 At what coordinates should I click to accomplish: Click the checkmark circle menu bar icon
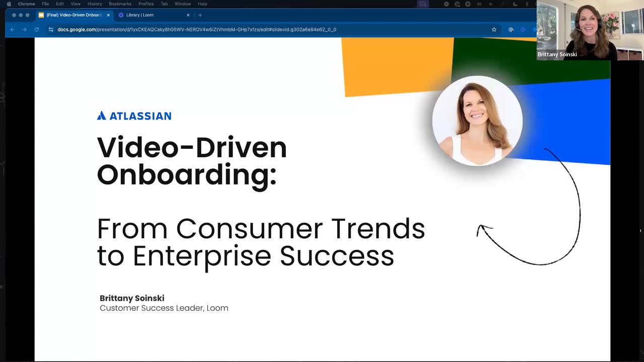pyautogui.click(x=468, y=4)
